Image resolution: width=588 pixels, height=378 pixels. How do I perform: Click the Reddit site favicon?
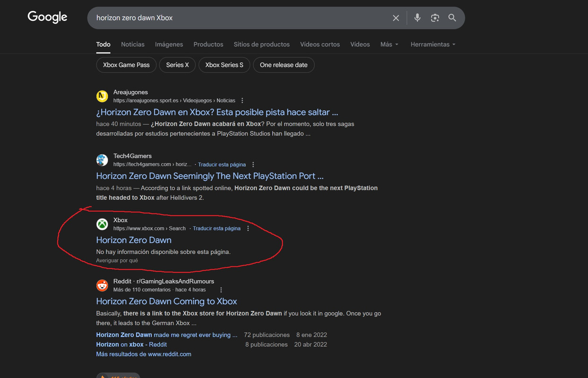[102, 285]
